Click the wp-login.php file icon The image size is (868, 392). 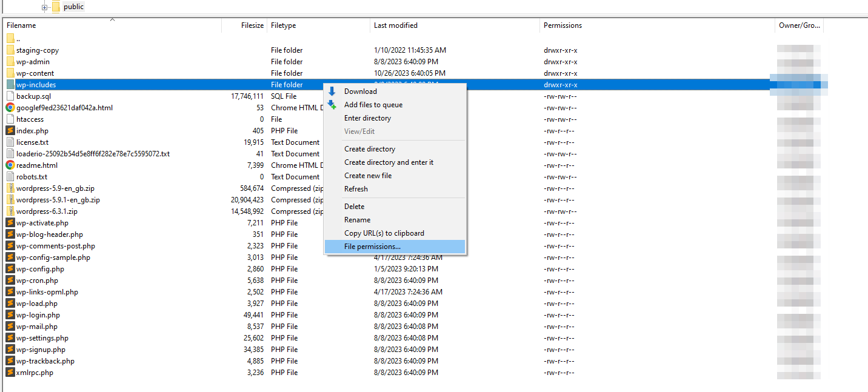coord(10,315)
